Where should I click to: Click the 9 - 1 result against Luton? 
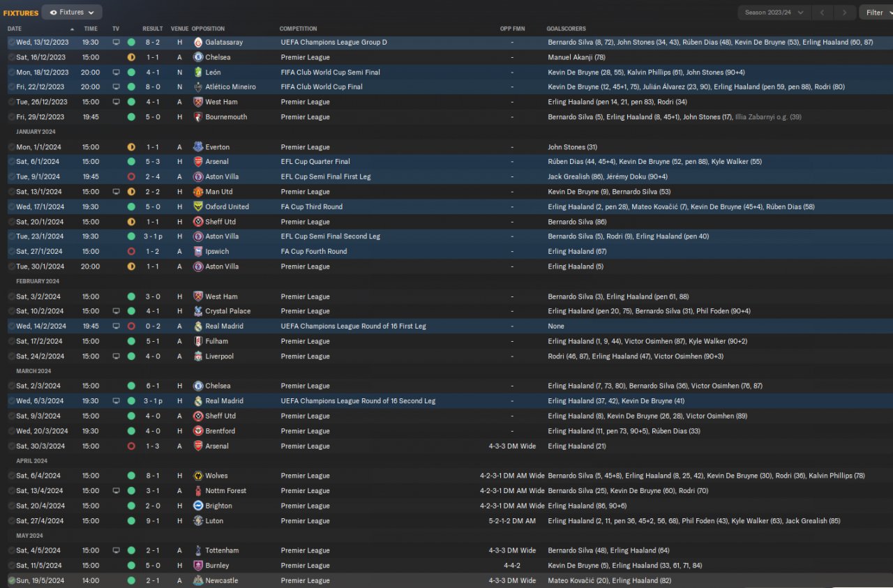click(x=153, y=521)
